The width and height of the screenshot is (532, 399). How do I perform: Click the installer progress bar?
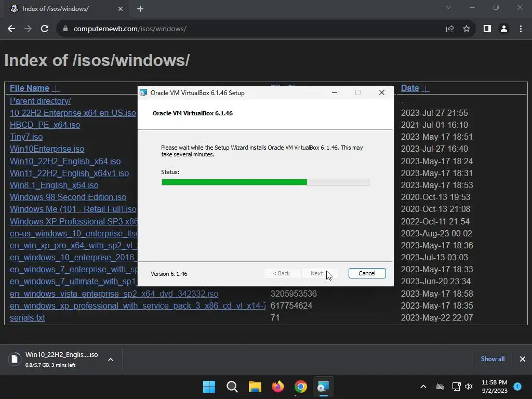(265, 182)
